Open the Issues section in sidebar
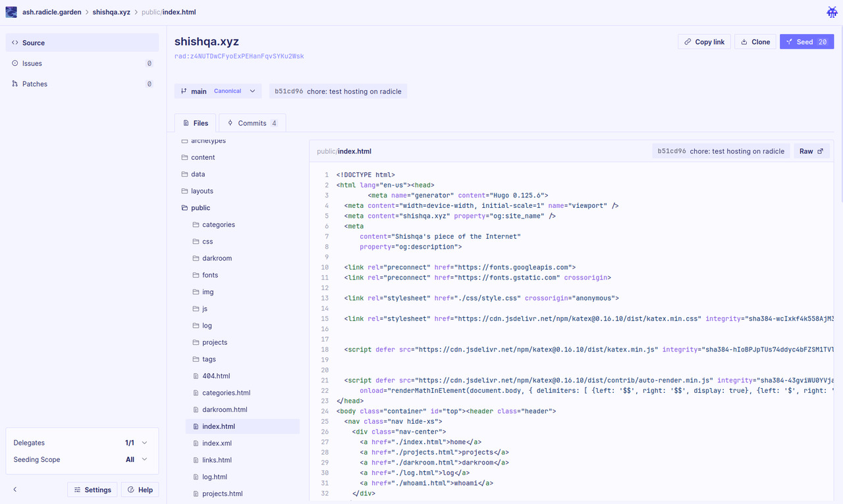The height and width of the screenshot is (504, 843). click(x=32, y=64)
